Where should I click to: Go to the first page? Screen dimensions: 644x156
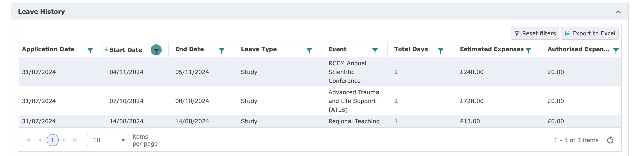[x=28, y=140]
